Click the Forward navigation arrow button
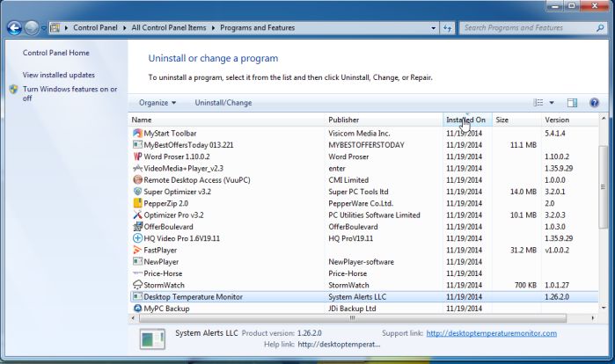 pyautogui.click(x=32, y=28)
